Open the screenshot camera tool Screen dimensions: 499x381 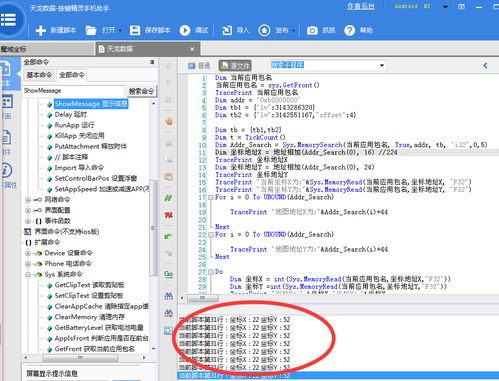(x=312, y=30)
